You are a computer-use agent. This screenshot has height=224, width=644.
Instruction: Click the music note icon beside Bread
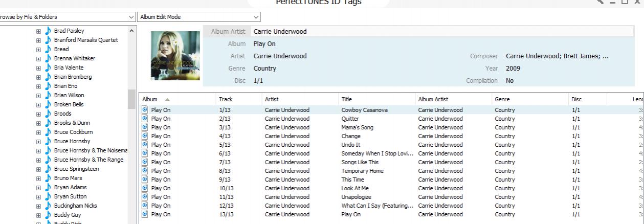pos(48,49)
